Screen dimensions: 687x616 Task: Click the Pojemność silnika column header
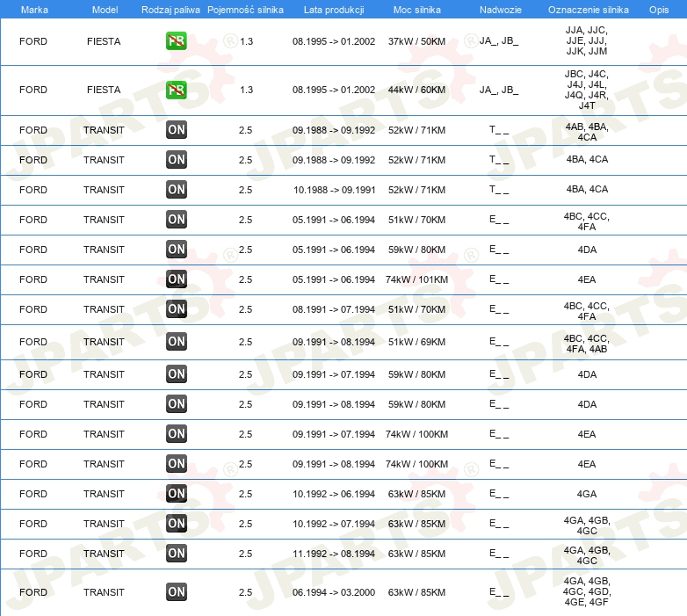245,10
